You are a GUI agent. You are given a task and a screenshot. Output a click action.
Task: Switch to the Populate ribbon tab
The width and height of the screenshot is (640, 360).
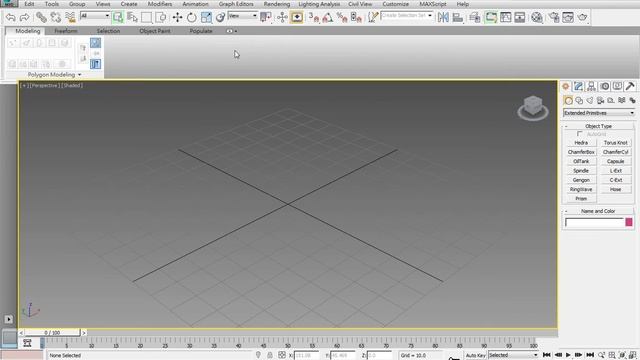tap(201, 31)
